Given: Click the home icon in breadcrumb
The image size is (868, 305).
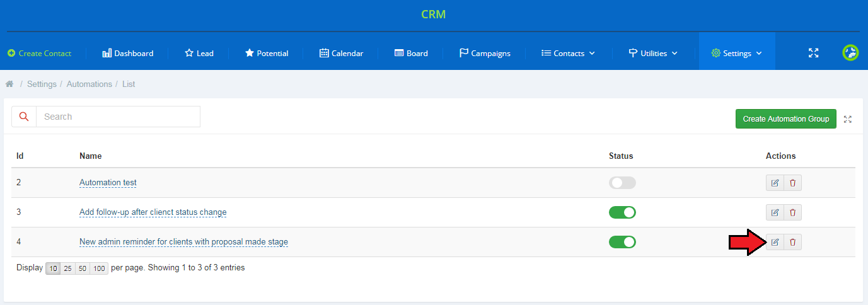Looking at the screenshot, I should 9,84.
